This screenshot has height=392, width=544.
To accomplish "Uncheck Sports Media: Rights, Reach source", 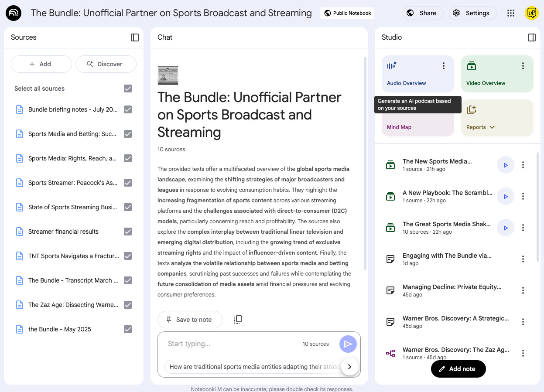I will [128, 158].
